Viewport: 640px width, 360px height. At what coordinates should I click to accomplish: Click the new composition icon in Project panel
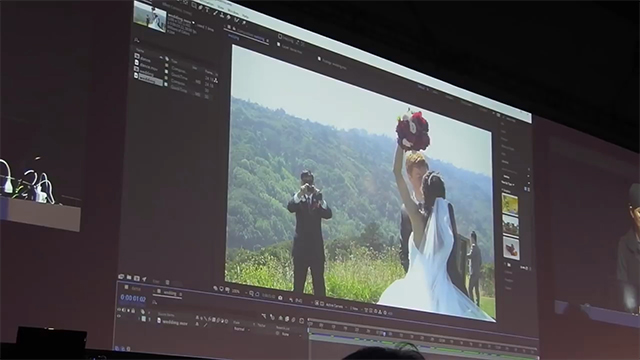coord(136,278)
